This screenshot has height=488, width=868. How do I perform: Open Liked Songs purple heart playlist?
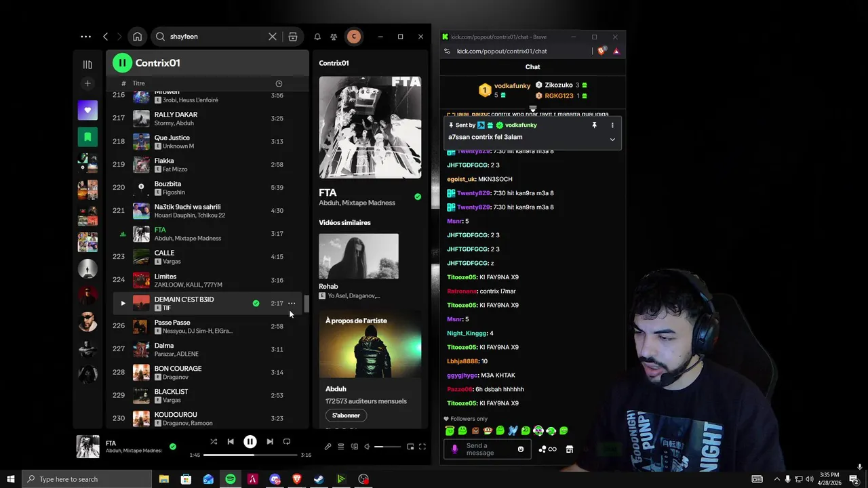point(87,110)
